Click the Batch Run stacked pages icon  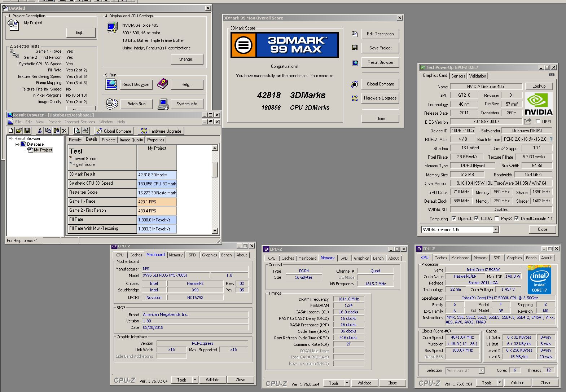pyautogui.click(x=111, y=104)
